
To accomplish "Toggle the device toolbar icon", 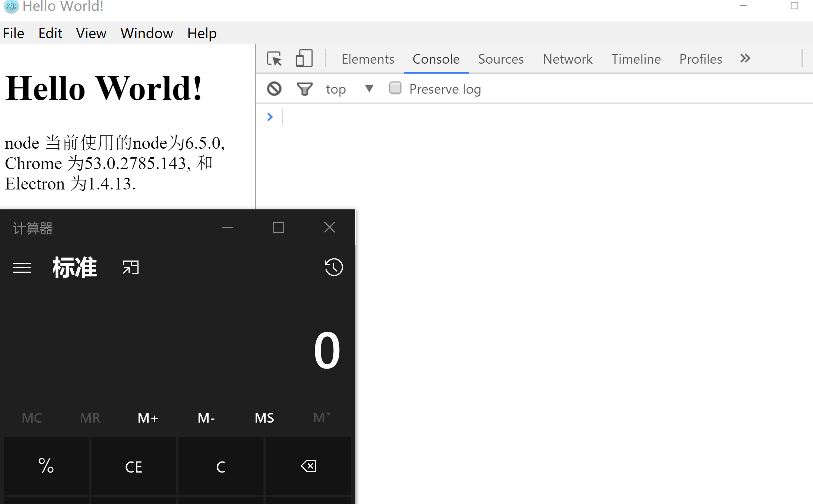I will pyautogui.click(x=304, y=59).
